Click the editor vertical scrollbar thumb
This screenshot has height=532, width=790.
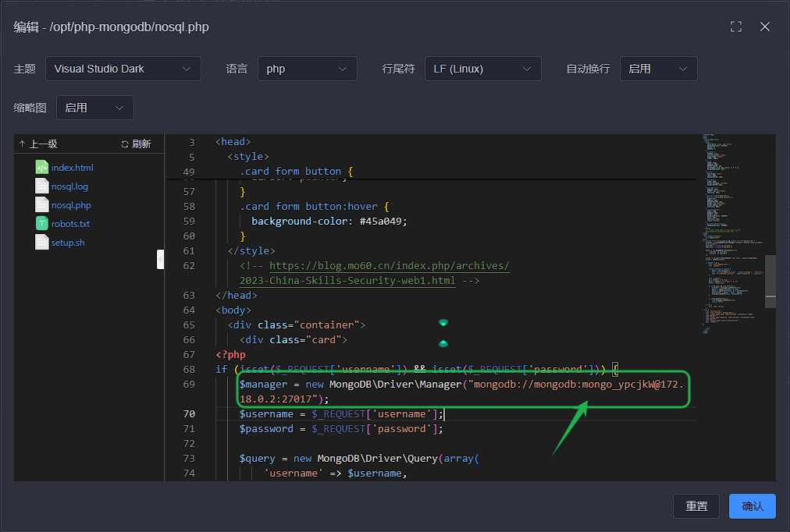click(770, 281)
